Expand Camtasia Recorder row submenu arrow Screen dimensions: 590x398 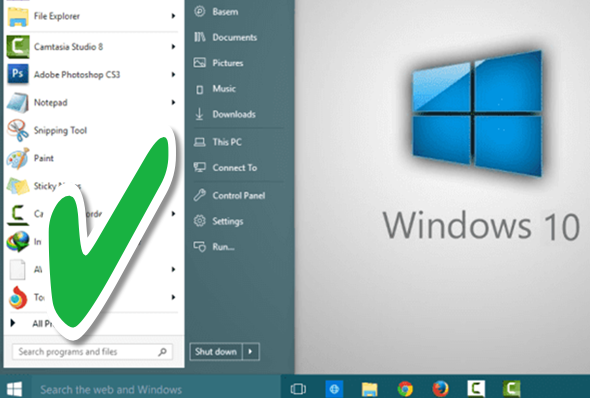(173, 214)
